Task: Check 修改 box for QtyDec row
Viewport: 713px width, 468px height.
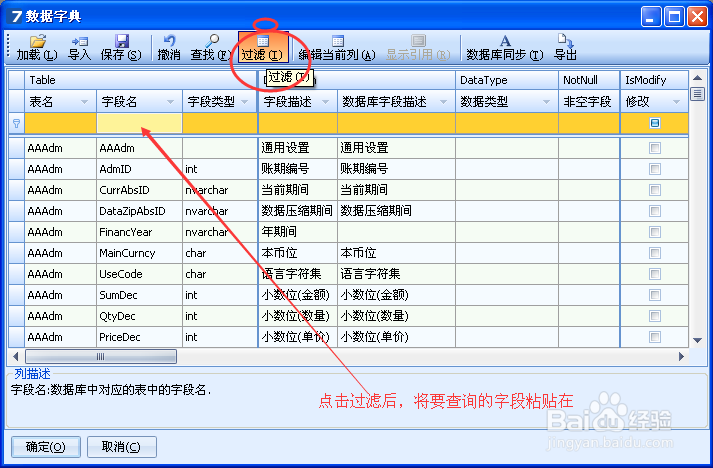Action: click(655, 316)
